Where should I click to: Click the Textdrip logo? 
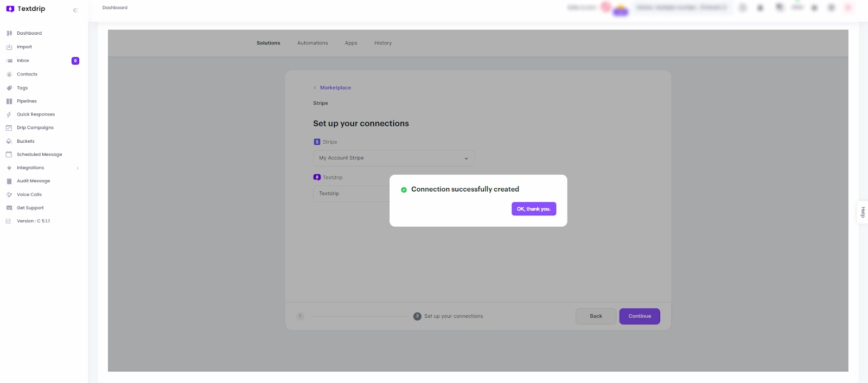(25, 9)
